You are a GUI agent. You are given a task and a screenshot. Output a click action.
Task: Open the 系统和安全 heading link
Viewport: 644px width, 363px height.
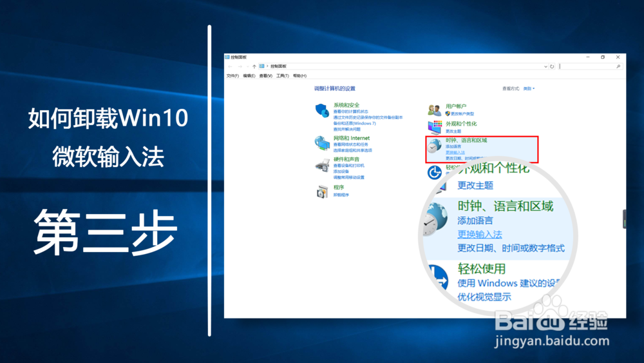click(346, 105)
